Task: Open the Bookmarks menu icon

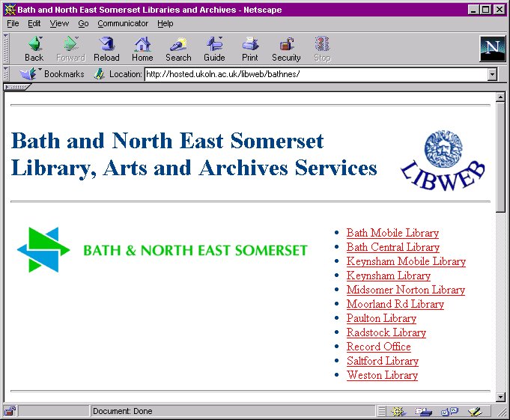Action: pos(52,74)
